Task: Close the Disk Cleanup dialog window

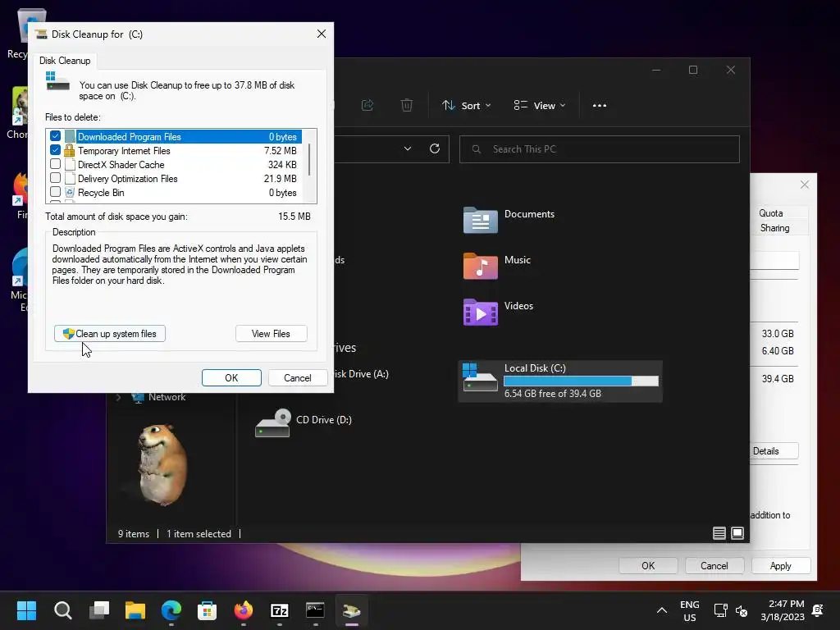Action: pyautogui.click(x=322, y=34)
